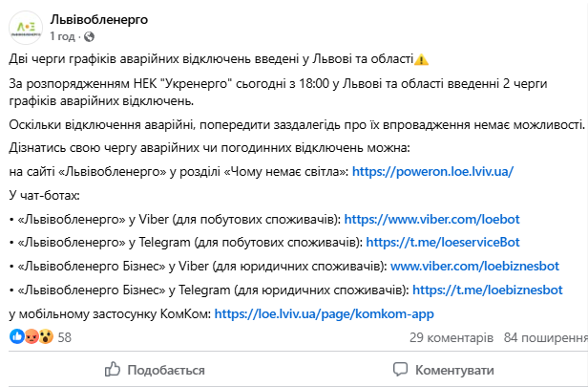View the 29 коментарів comments count
This screenshot has width=588, height=387.
(x=451, y=337)
